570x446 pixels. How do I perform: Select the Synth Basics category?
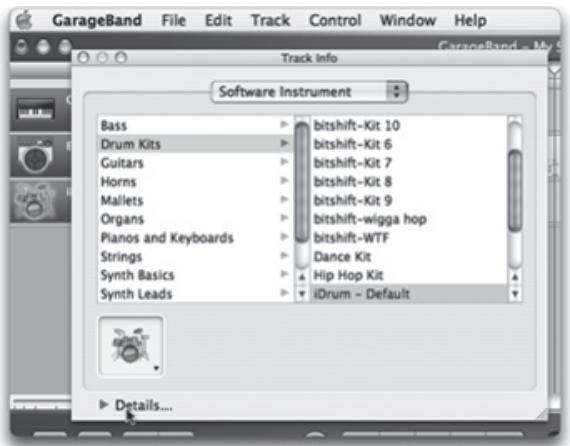pos(195,275)
